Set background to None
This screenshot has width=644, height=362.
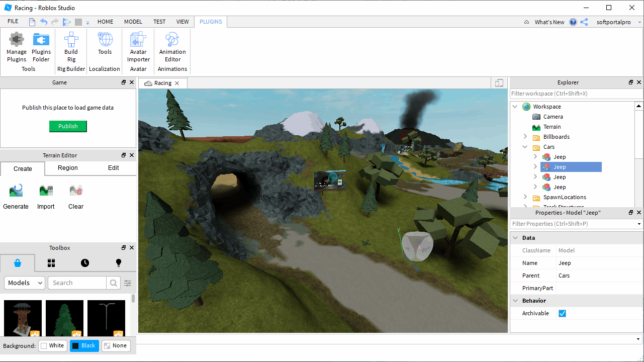[116, 345]
